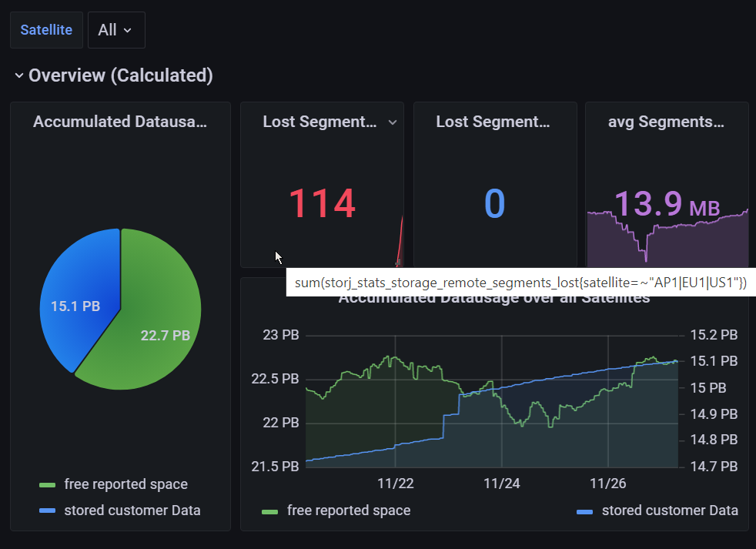The height and width of the screenshot is (549, 756).
Task: Collapse the Overview (Calculated) row chevron
Action: pyautogui.click(x=18, y=75)
